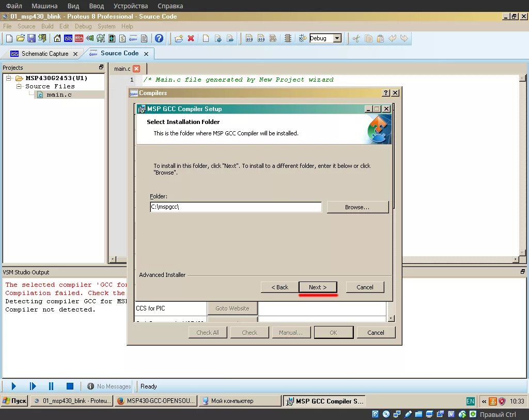Click the blue Help question mark icon
This screenshot has width=529, height=420.
(159, 38)
